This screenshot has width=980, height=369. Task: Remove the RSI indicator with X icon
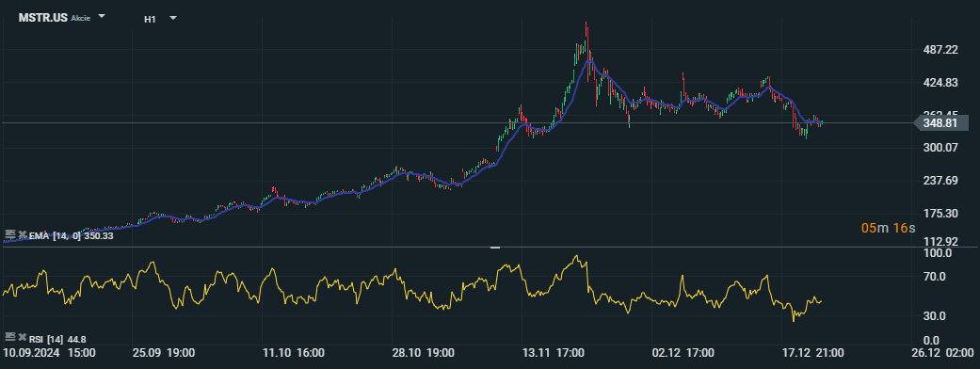[x=22, y=338]
